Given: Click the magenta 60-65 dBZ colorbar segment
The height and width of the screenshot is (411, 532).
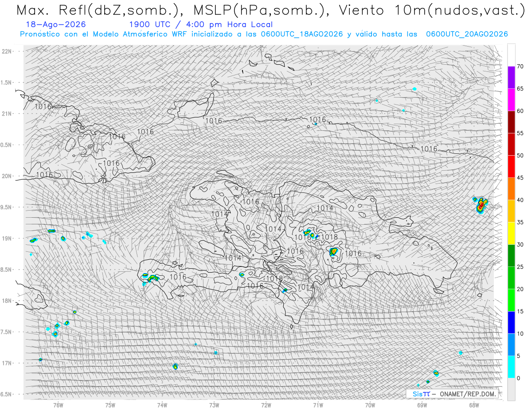Looking at the screenshot, I should click(511, 100).
